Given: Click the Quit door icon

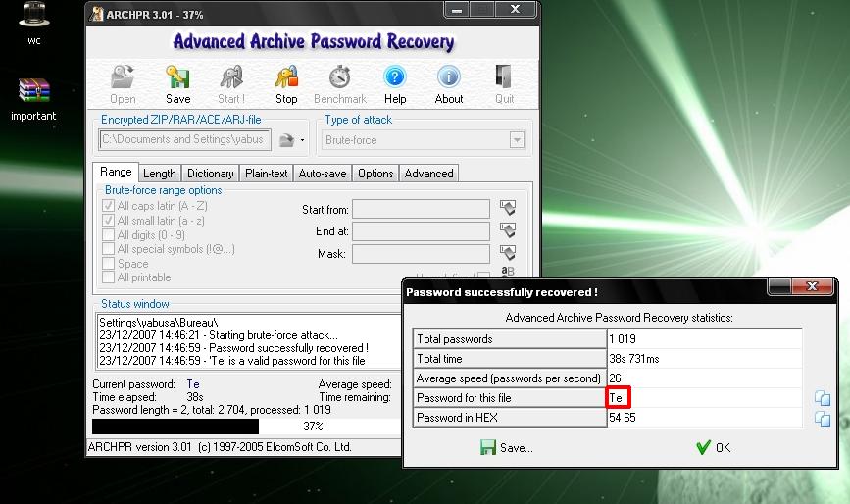Looking at the screenshot, I should coord(504,76).
